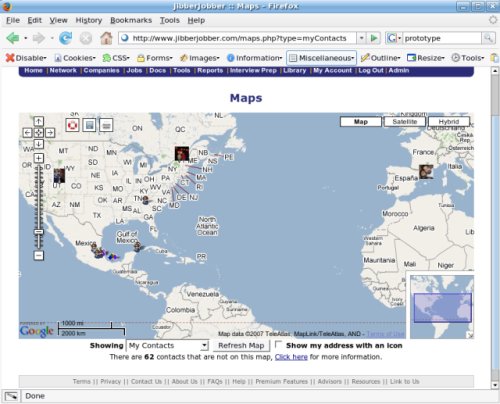Open the Outline toolbar dropdown
This screenshot has width=500, height=404.
[381, 58]
